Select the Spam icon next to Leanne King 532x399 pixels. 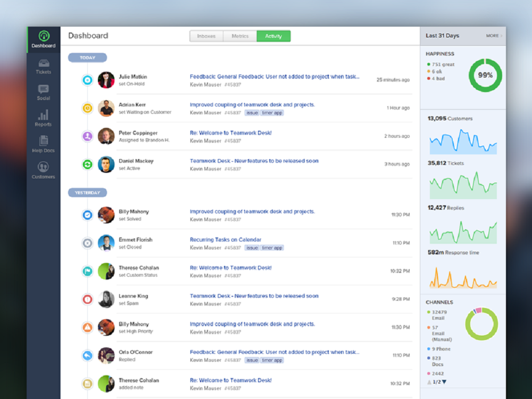click(87, 300)
